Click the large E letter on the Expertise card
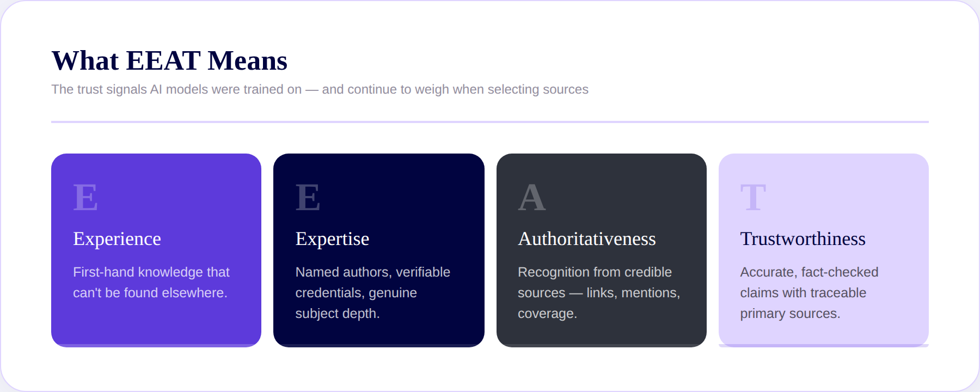980x392 pixels. pyautogui.click(x=308, y=197)
